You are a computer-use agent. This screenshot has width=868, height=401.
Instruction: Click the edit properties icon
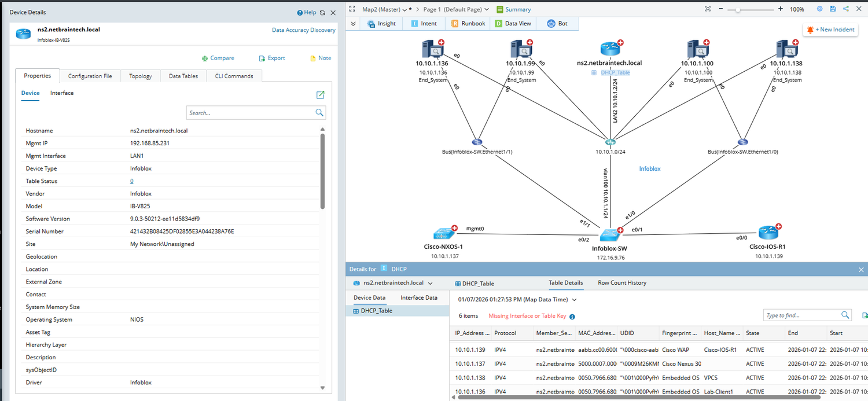(x=320, y=95)
